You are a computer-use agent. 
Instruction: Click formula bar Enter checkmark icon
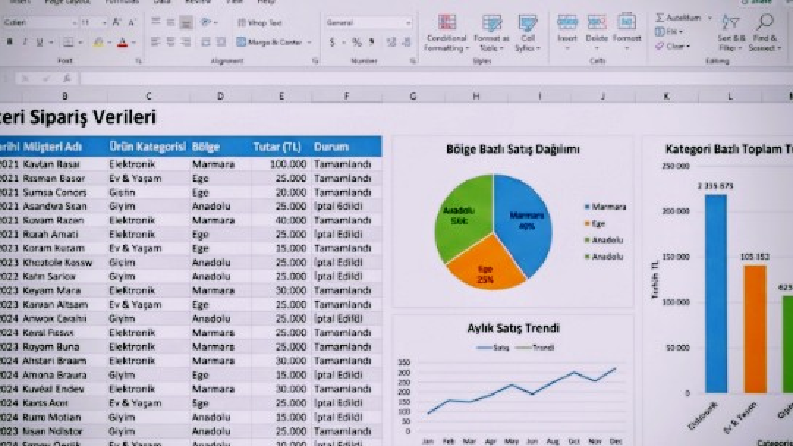pos(46,78)
